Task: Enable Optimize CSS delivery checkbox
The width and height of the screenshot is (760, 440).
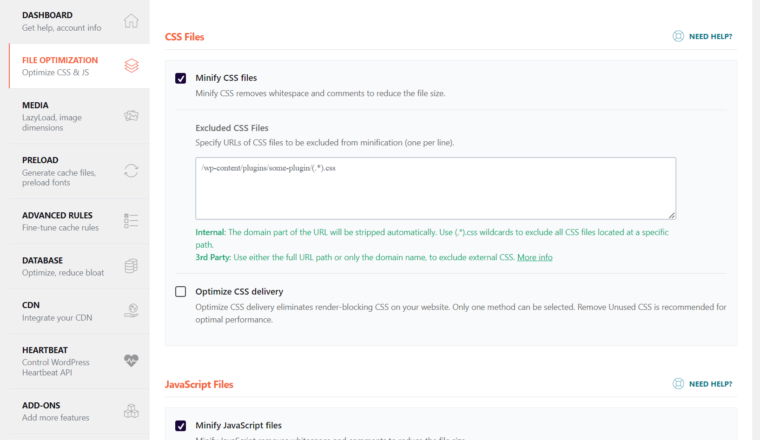Action: [180, 291]
